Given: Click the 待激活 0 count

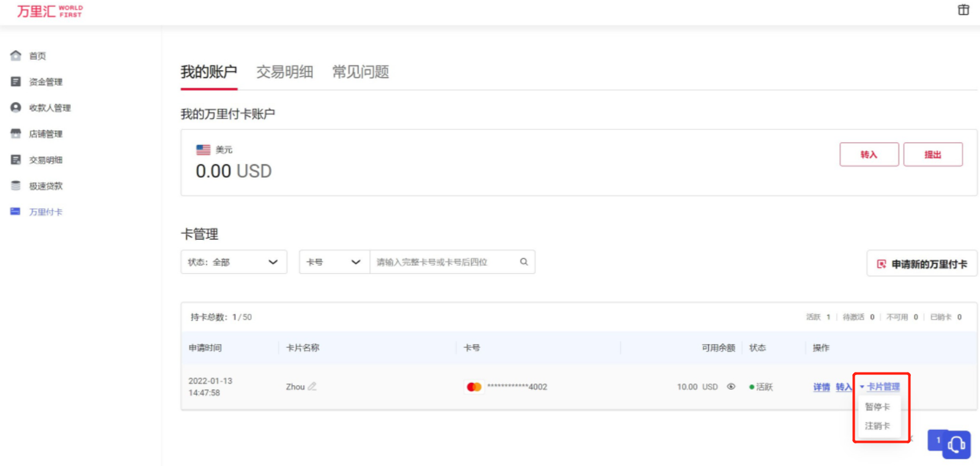Looking at the screenshot, I should [x=858, y=317].
